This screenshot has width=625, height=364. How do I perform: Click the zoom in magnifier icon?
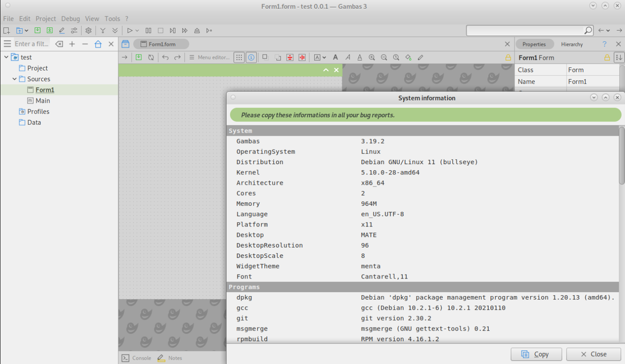tap(372, 58)
